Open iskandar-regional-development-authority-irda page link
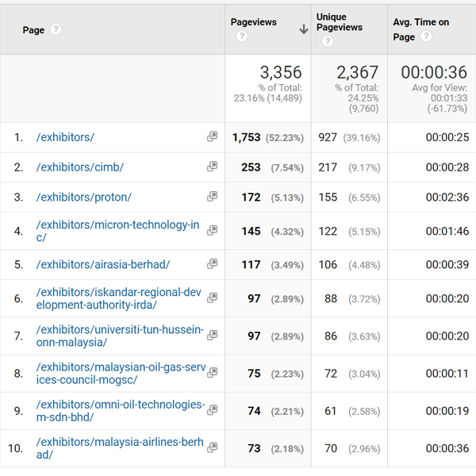The width and height of the screenshot is (476, 476). [x=119, y=298]
